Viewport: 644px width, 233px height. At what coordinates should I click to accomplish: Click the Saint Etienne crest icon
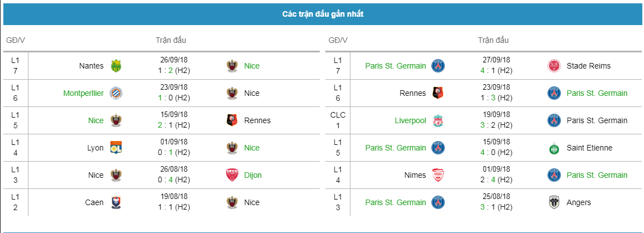click(554, 148)
